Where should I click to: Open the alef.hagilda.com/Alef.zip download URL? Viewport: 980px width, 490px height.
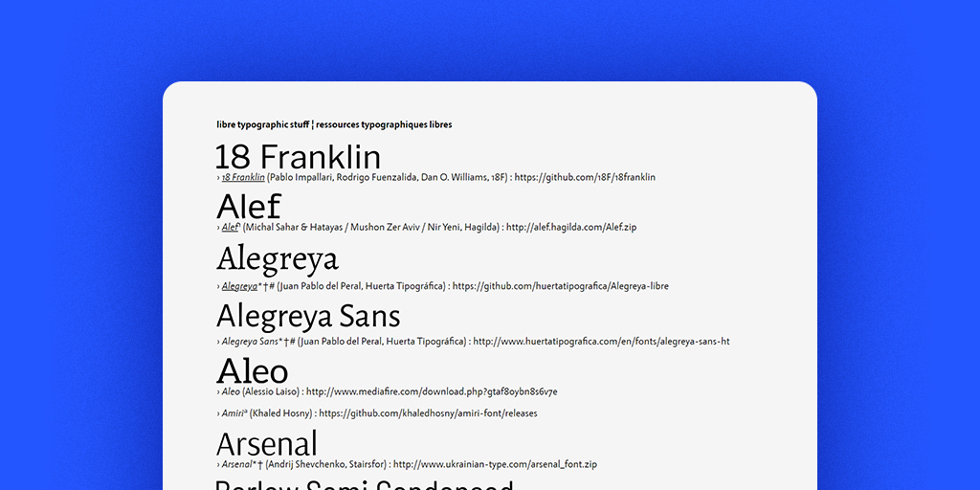point(571,228)
